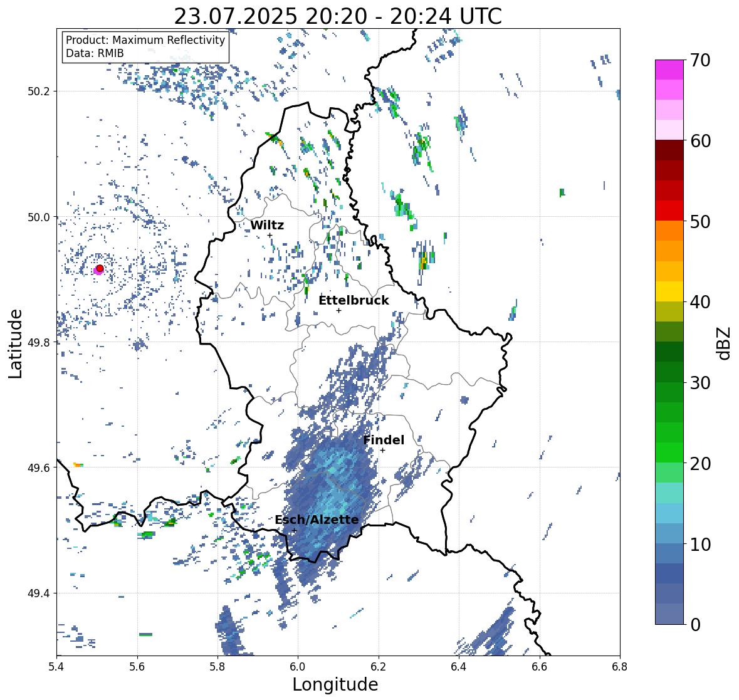The image size is (739, 700).
Task: Click the plus marker under Wiltz
Action: pos(270,235)
